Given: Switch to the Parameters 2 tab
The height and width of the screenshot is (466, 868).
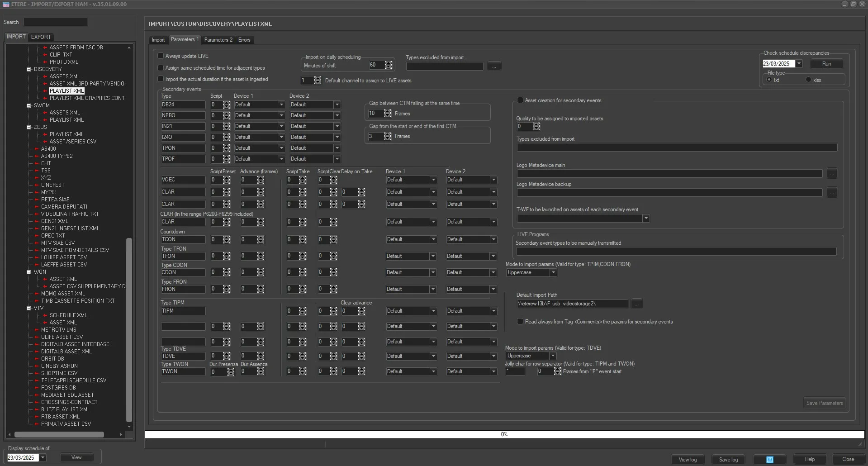Looking at the screenshot, I should point(218,40).
